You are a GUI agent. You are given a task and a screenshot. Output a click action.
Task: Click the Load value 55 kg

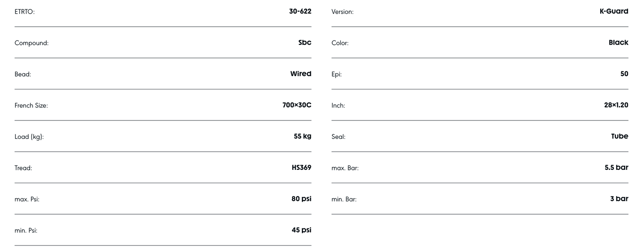pos(302,136)
